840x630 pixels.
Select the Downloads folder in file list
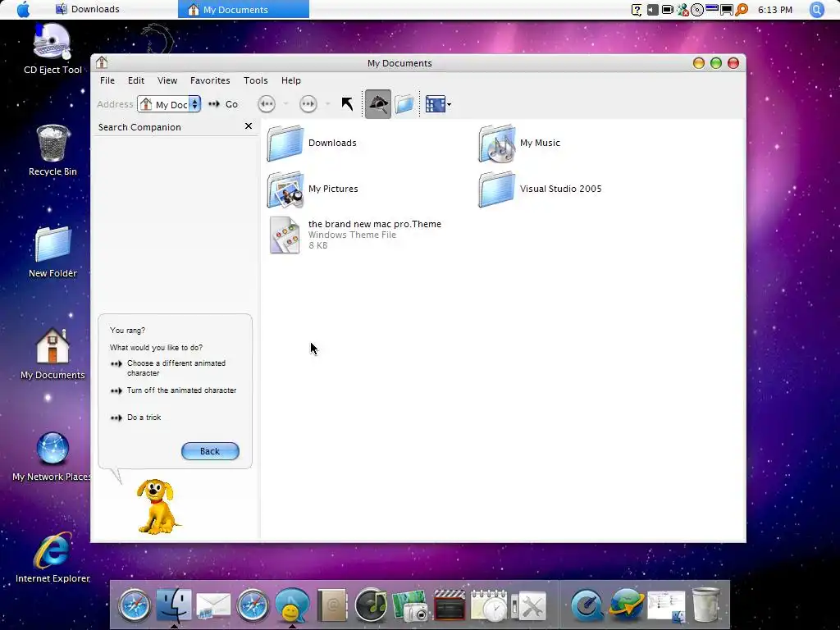[x=312, y=143]
